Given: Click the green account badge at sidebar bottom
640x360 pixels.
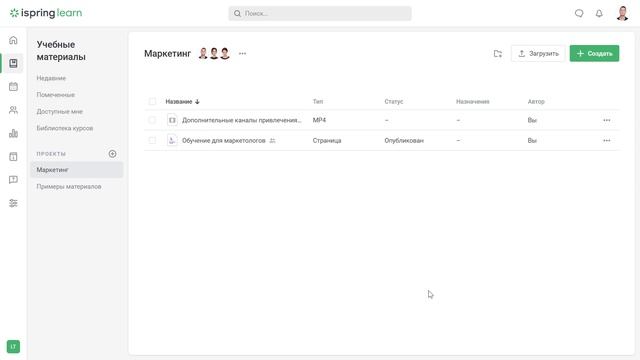Looking at the screenshot, I should [13, 347].
